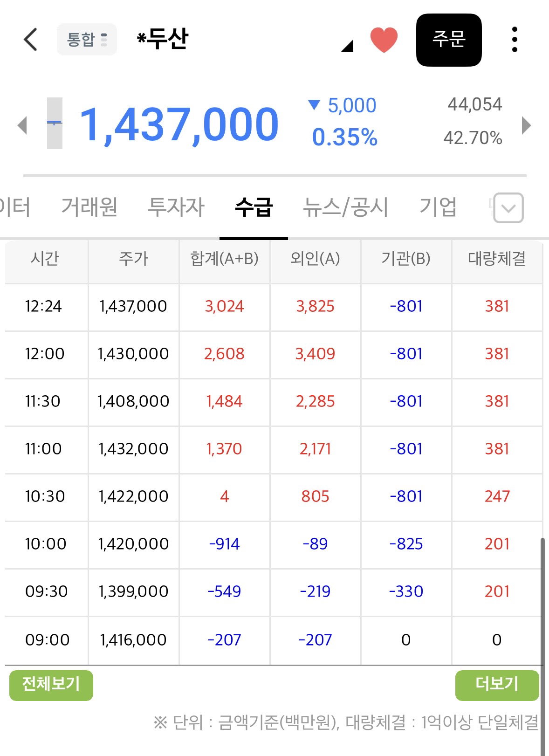Tap the back arrow icon

click(30, 39)
